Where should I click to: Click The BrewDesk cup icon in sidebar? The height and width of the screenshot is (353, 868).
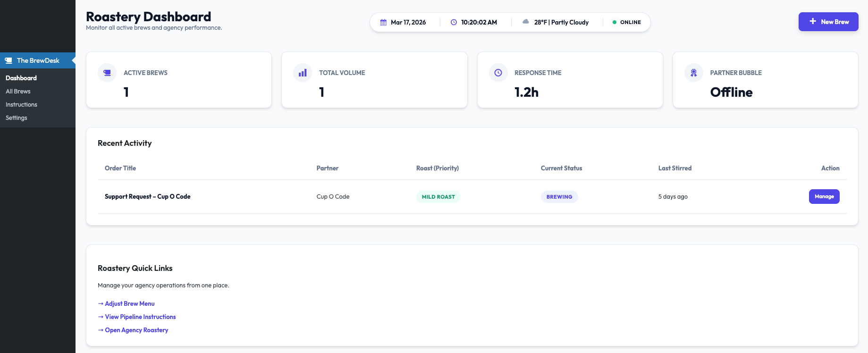[8, 60]
